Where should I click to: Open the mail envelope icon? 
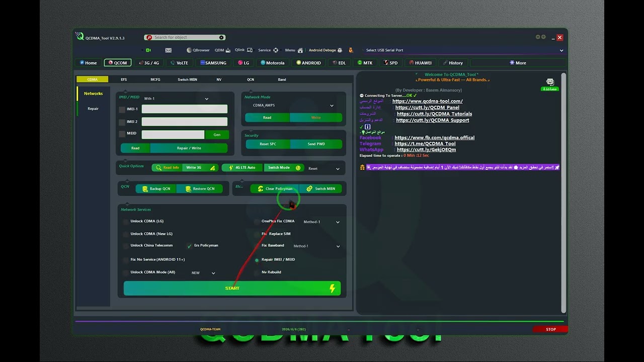click(x=168, y=50)
